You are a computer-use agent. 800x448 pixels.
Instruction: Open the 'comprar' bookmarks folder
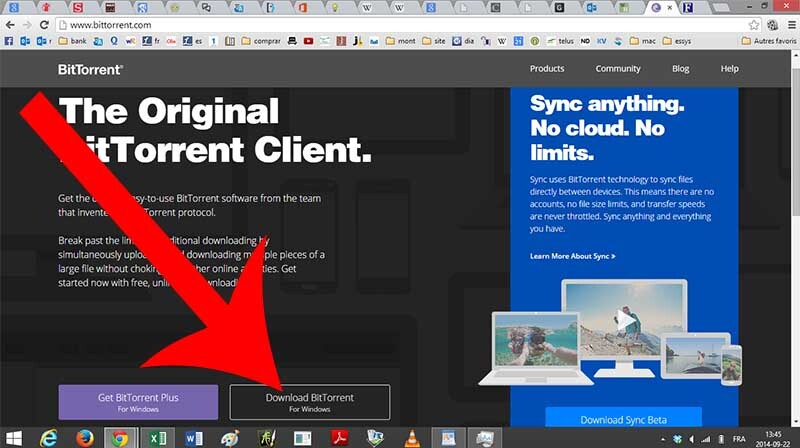pos(261,41)
